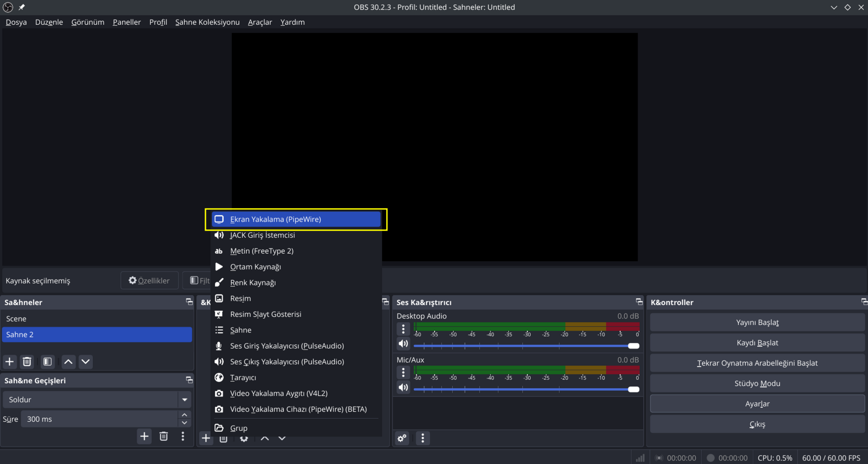Choose Renk Kaynağı source

296,283
